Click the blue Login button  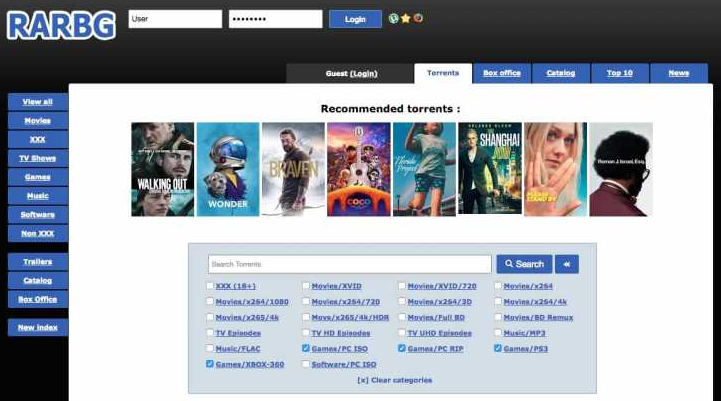pos(355,19)
